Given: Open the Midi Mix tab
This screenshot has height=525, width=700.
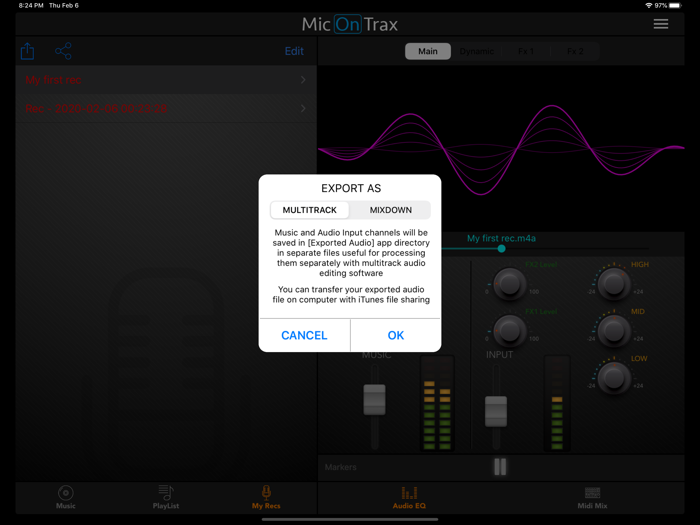Looking at the screenshot, I should click(x=592, y=497).
